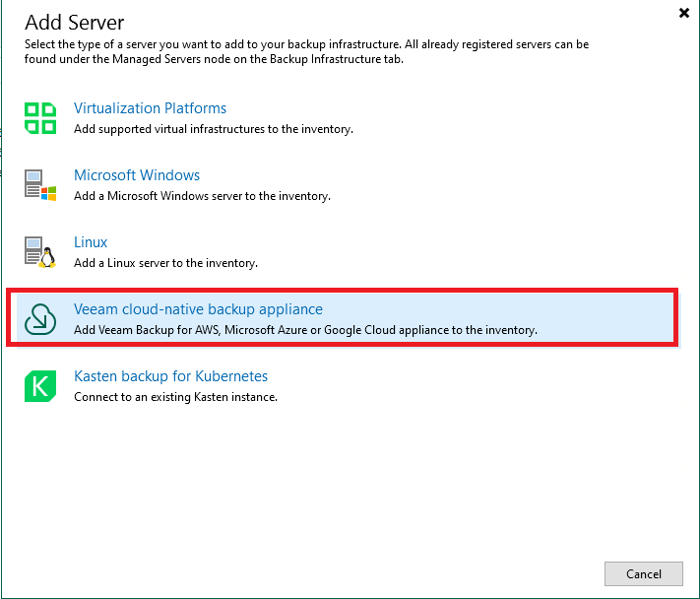Click the 'Add Server' dialog heading
Image resolution: width=700 pixels, height=599 pixels.
74,23
